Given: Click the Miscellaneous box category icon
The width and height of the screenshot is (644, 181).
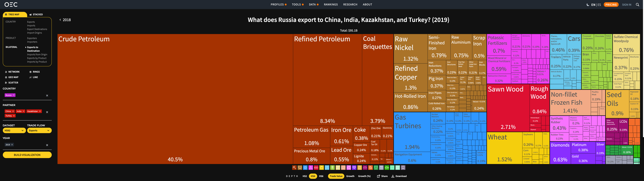Looking at the screenshot, I should tap(381, 168).
